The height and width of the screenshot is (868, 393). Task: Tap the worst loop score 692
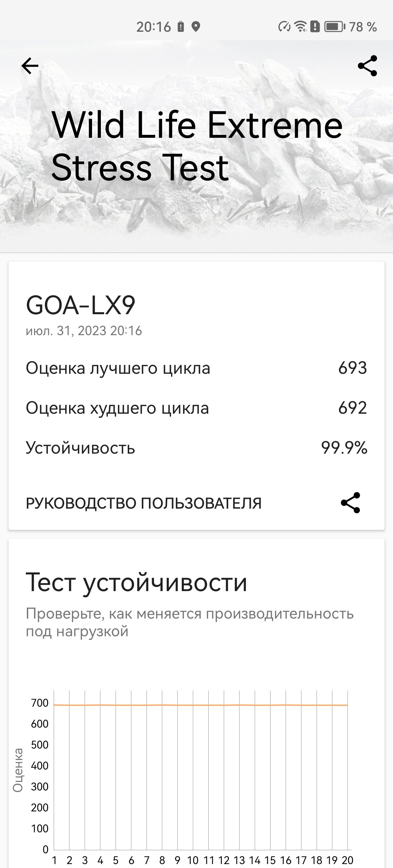(353, 408)
